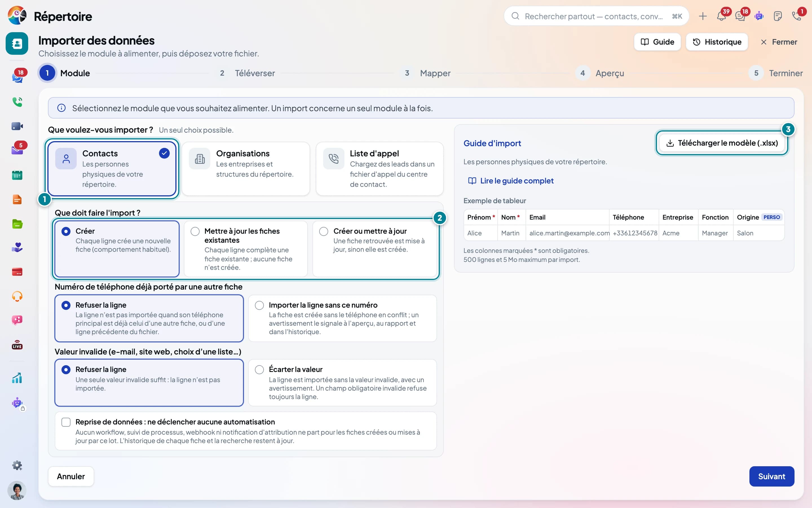812x508 pixels.
Task: Select Créer ou mettre à jour option
Action: tap(374, 249)
